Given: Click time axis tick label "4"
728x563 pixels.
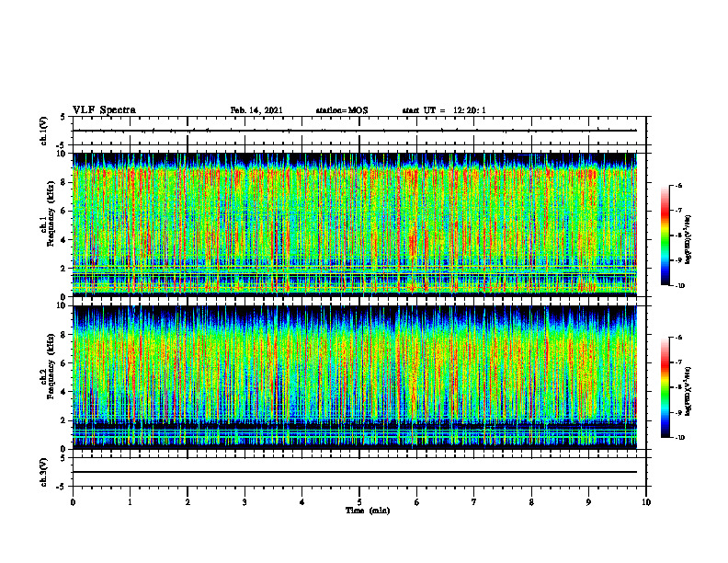Looking at the screenshot, I should coord(301,502).
